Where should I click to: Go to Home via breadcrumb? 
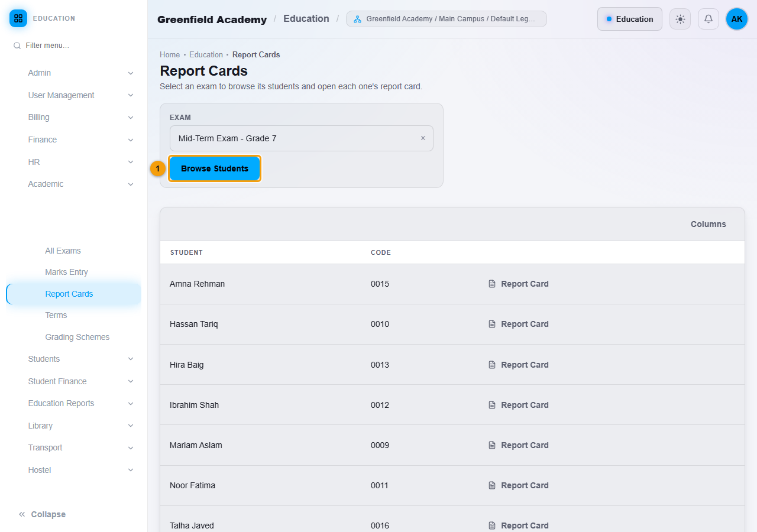[x=170, y=54]
